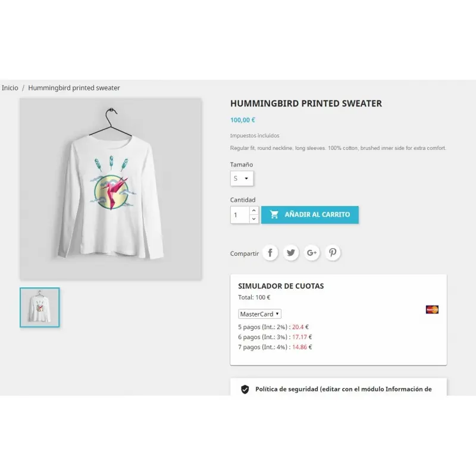Add product with Añadir al carrito
The image size is (476, 476).
pyautogui.click(x=309, y=215)
